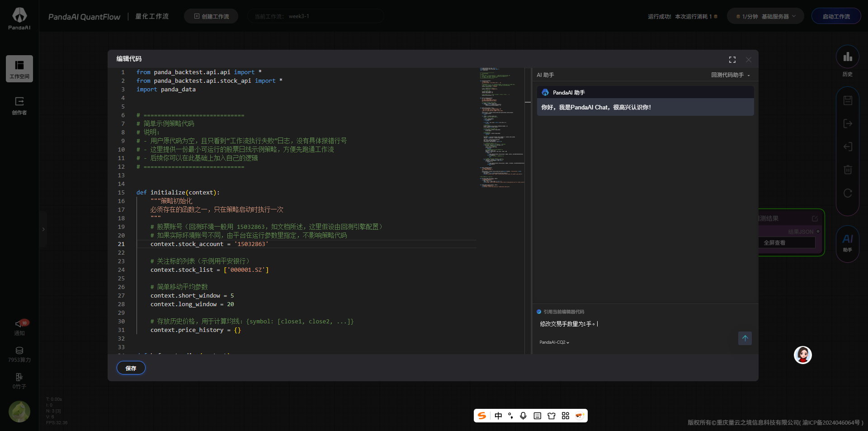The width and height of the screenshot is (868, 431).
Task: Open the AI 助手 assistant button
Action: coord(847,242)
